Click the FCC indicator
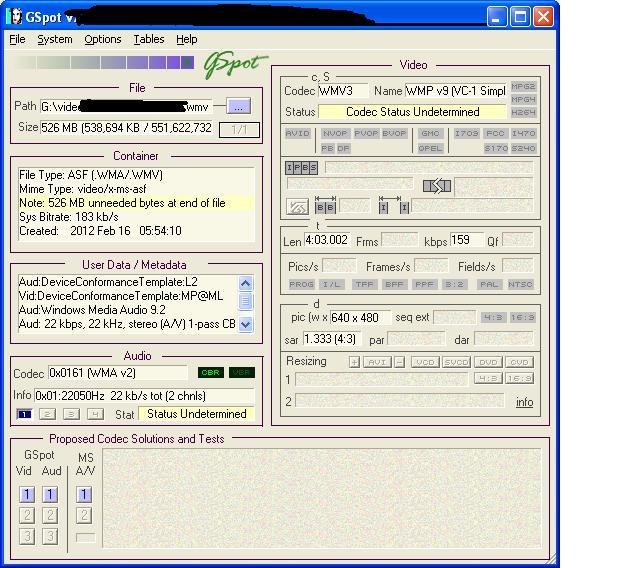 [496, 133]
